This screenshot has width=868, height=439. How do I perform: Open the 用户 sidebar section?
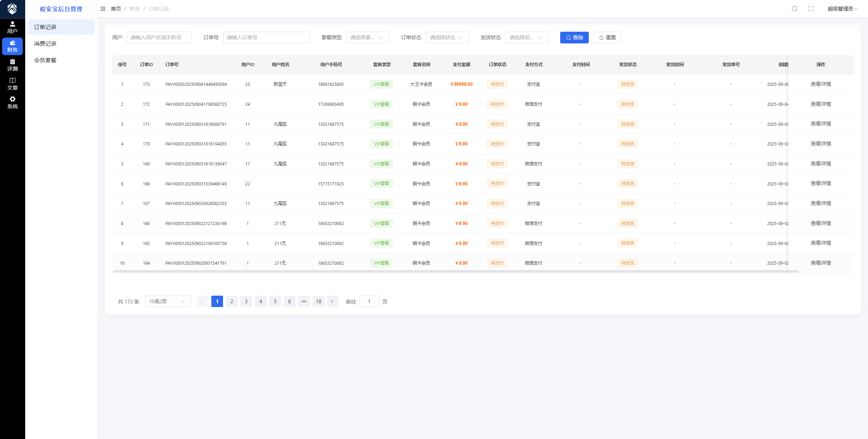pos(12,27)
